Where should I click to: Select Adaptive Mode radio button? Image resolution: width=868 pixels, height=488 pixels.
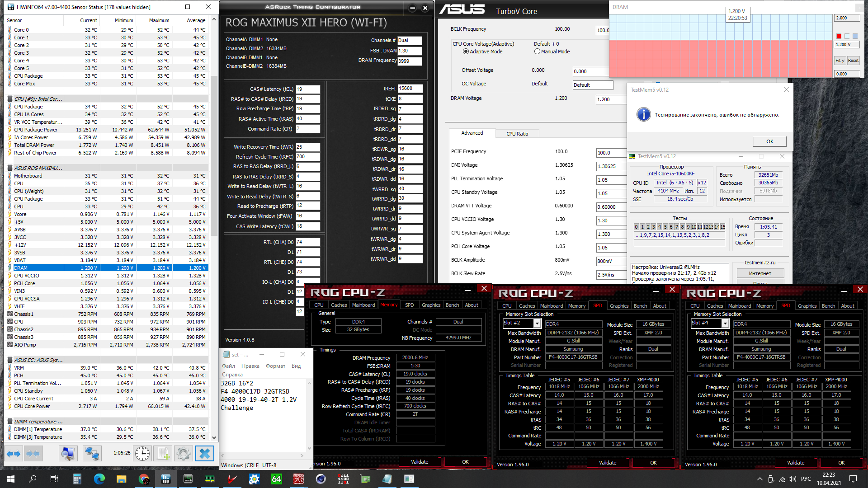(466, 52)
